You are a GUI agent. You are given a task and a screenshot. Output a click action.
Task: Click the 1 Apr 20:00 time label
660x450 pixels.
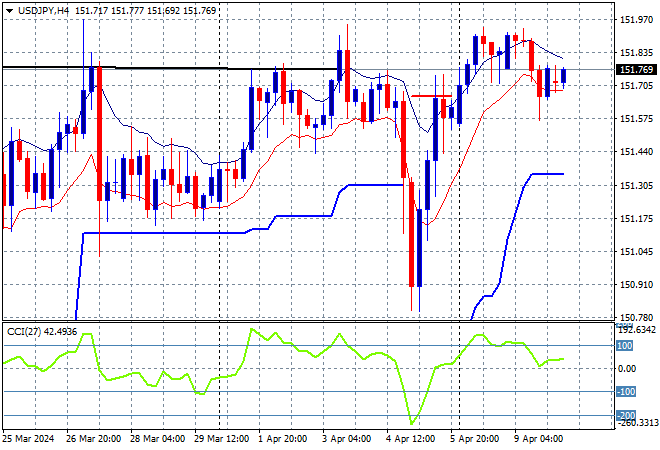[282, 439]
